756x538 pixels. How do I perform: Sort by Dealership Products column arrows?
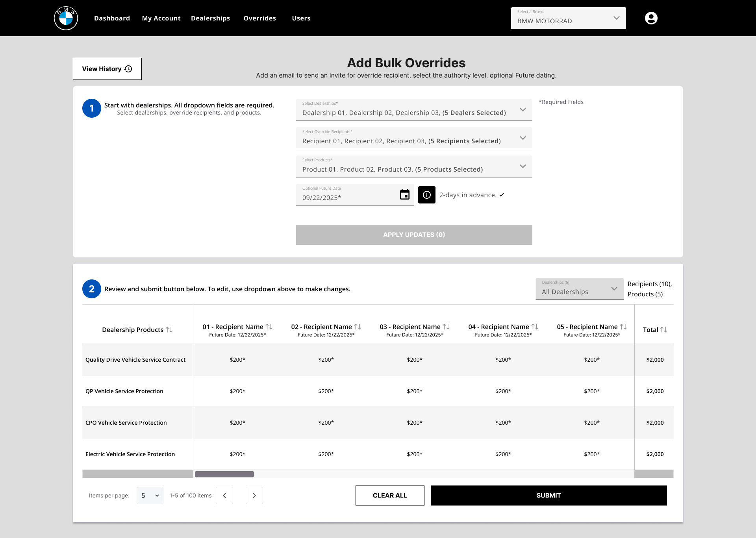pyautogui.click(x=169, y=330)
